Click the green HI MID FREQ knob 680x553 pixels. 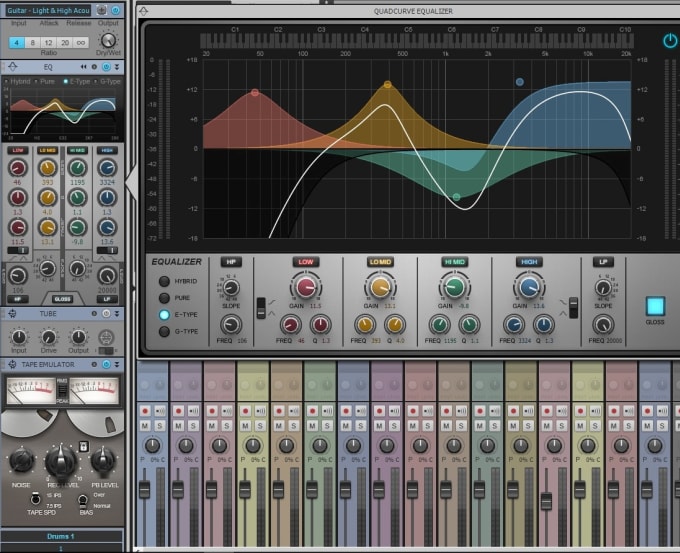(x=439, y=324)
